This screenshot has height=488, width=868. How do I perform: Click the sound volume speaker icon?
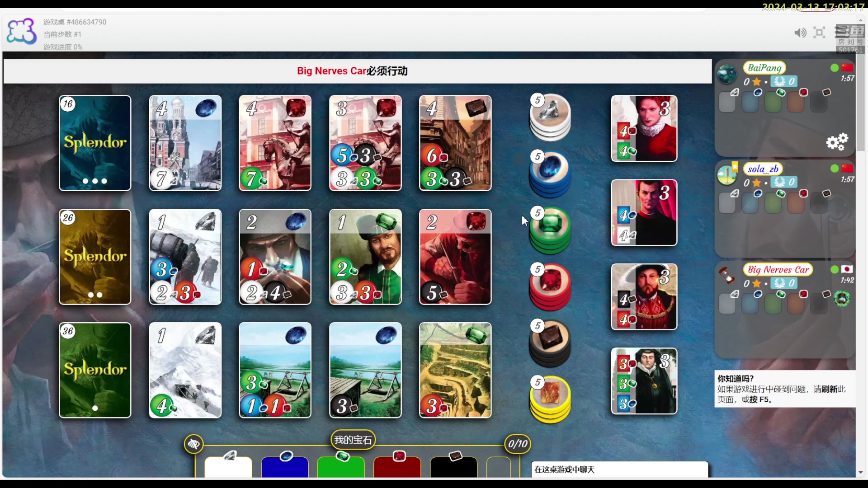[x=800, y=33]
